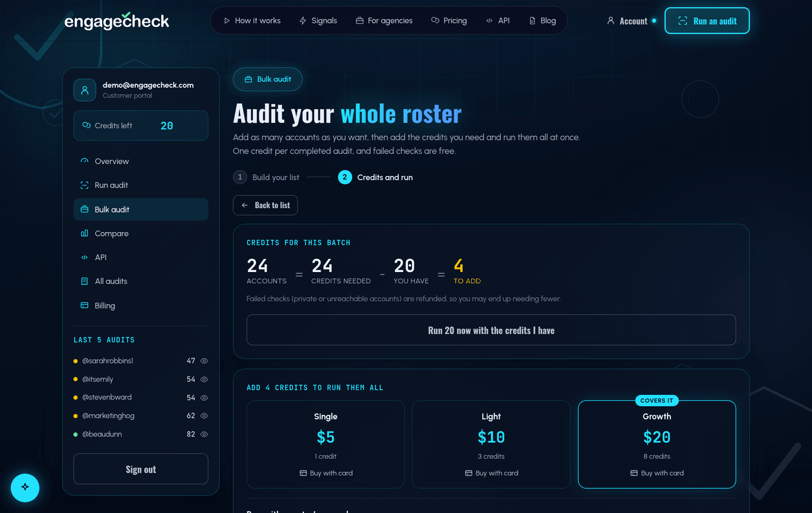Click Credits left coins icon
The width and height of the screenshot is (812, 513).
(87, 125)
